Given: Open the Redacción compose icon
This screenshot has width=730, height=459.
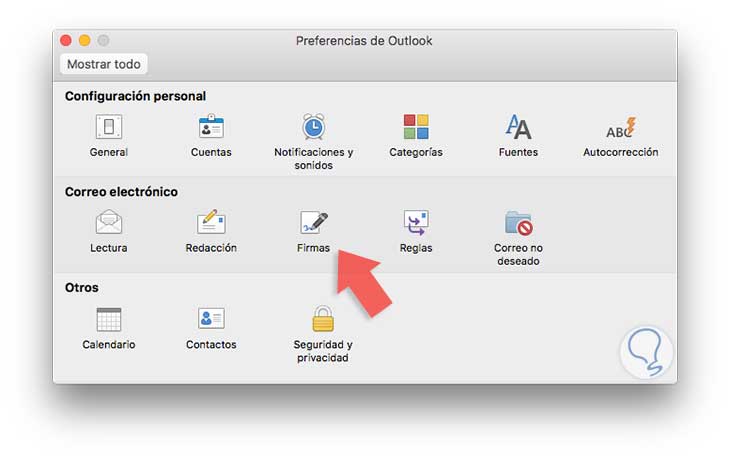Looking at the screenshot, I should [211, 222].
